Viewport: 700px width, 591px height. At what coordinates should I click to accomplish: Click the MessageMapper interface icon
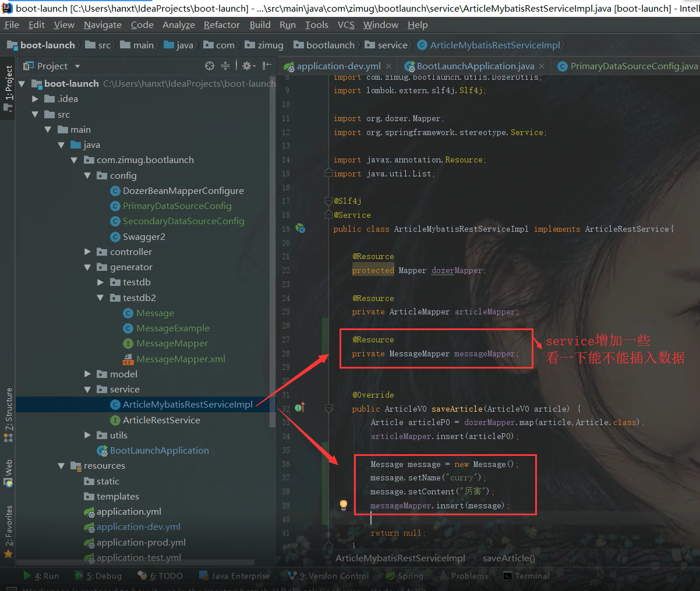tap(129, 344)
